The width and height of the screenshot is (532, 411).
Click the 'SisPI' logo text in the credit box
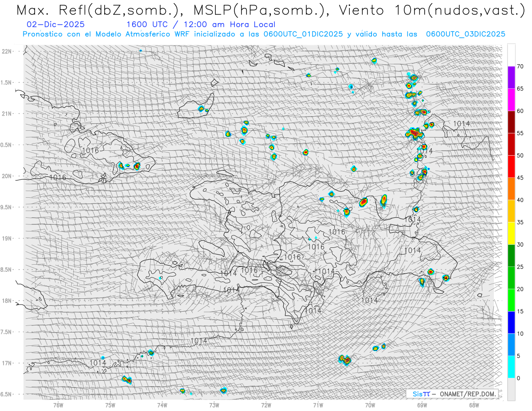tap(421, 394)
